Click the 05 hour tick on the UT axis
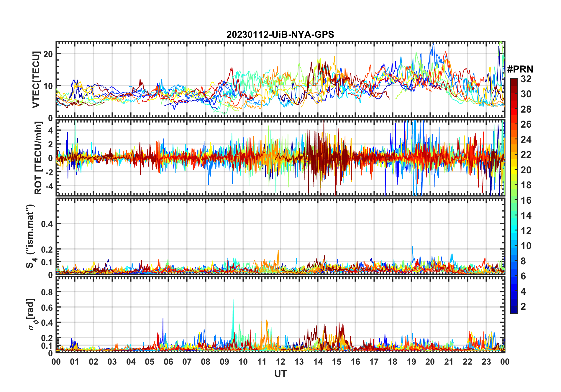This screenshot has width=561, height=392. (x=150, y=362)
